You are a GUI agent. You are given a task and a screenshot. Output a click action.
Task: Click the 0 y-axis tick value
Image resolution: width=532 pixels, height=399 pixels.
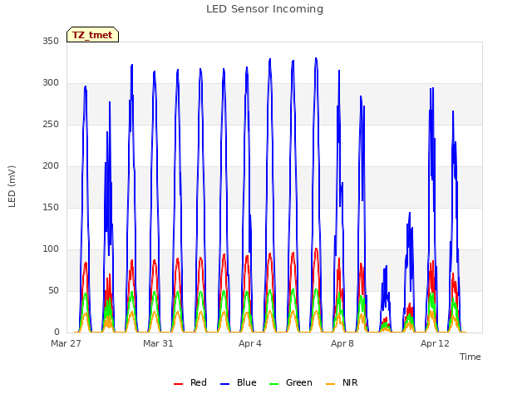pyautogui.click(x=57, y=332)
